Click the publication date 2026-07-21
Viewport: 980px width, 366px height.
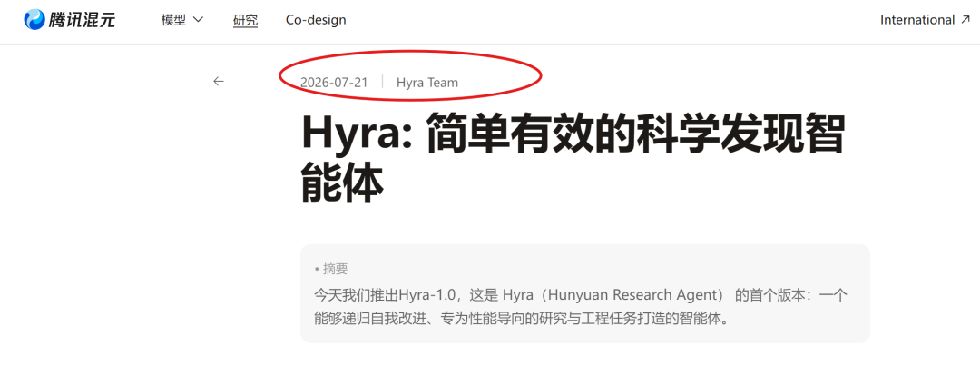point(334,82)
